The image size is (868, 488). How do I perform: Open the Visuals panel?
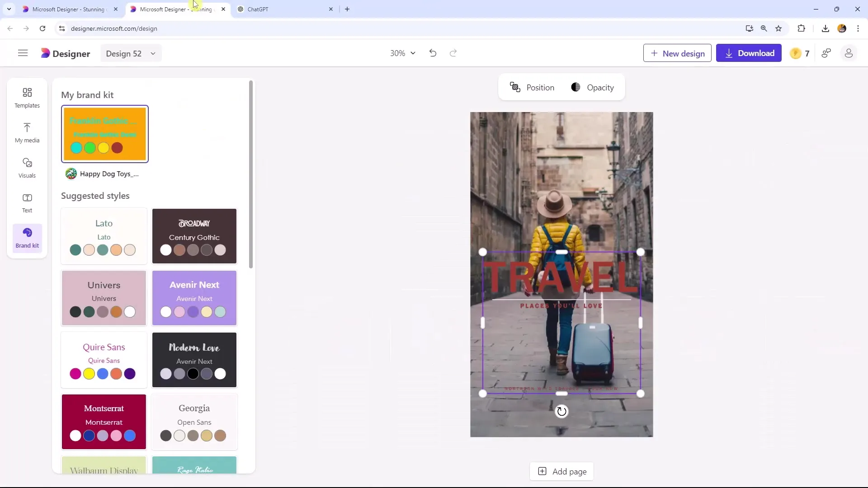click(27, 168)
